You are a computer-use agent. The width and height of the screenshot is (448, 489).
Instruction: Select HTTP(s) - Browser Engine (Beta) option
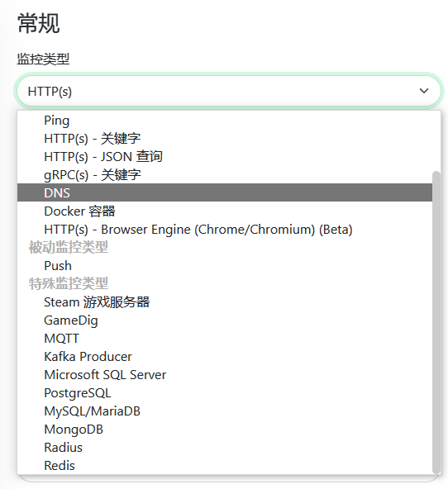tap(225, 230)
